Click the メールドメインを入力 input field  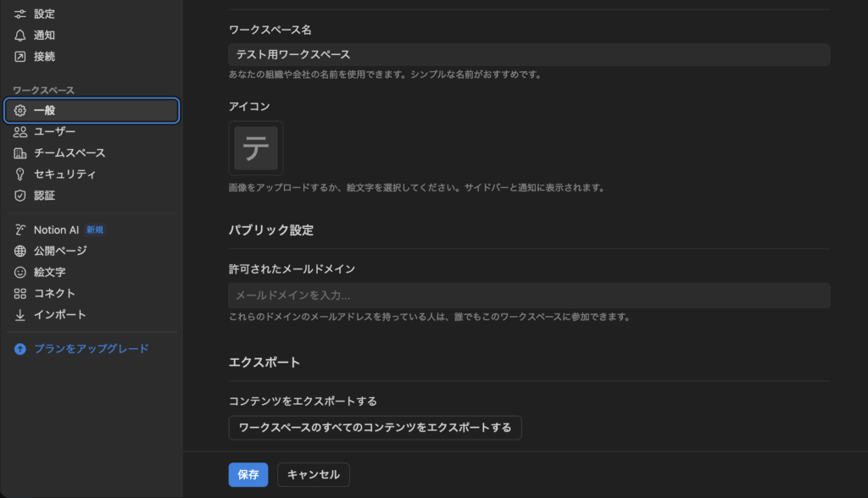pos(529,296)
